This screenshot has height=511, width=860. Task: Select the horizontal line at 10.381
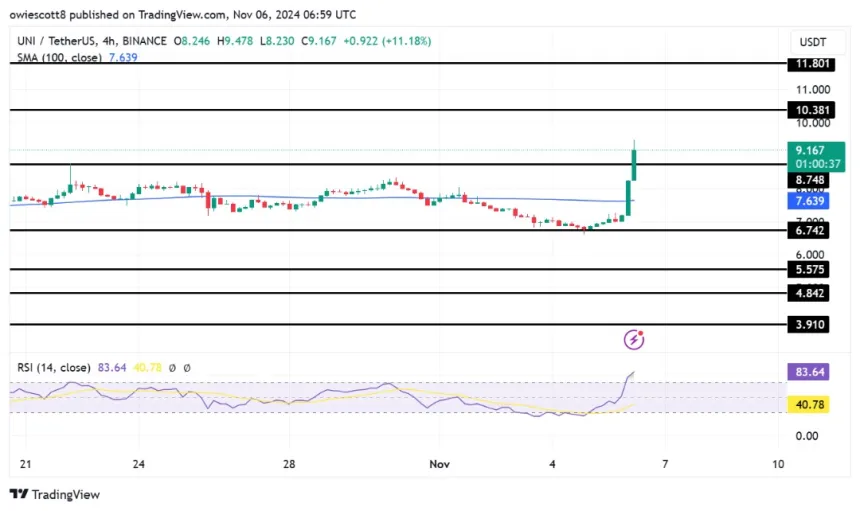click(400, 109)
